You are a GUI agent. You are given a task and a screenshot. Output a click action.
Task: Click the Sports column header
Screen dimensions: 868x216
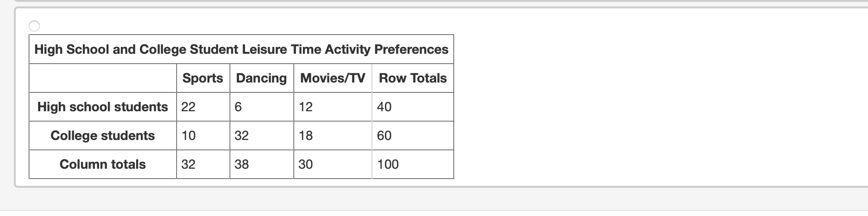202,78
